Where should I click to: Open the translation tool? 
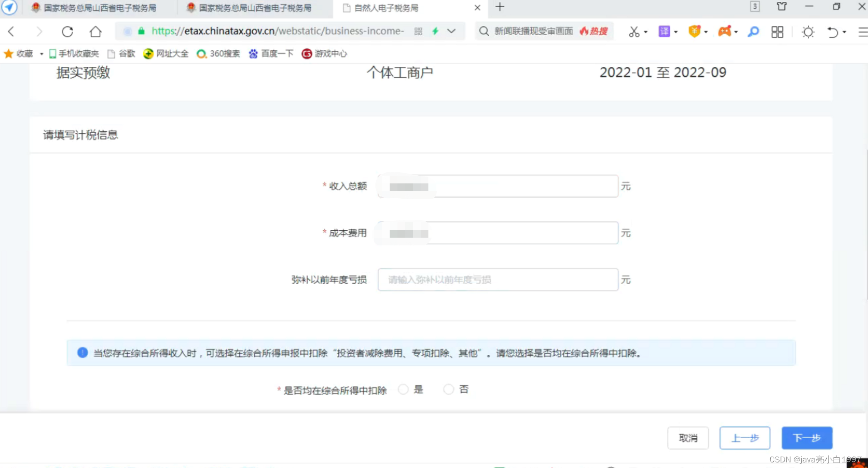click(x=664, y=31)
